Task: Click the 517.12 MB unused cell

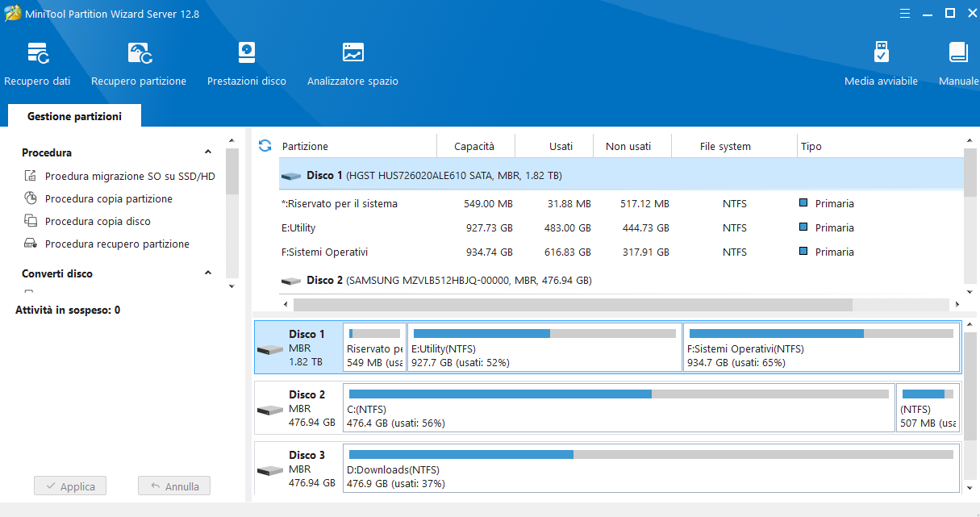Action: [646, 203]
